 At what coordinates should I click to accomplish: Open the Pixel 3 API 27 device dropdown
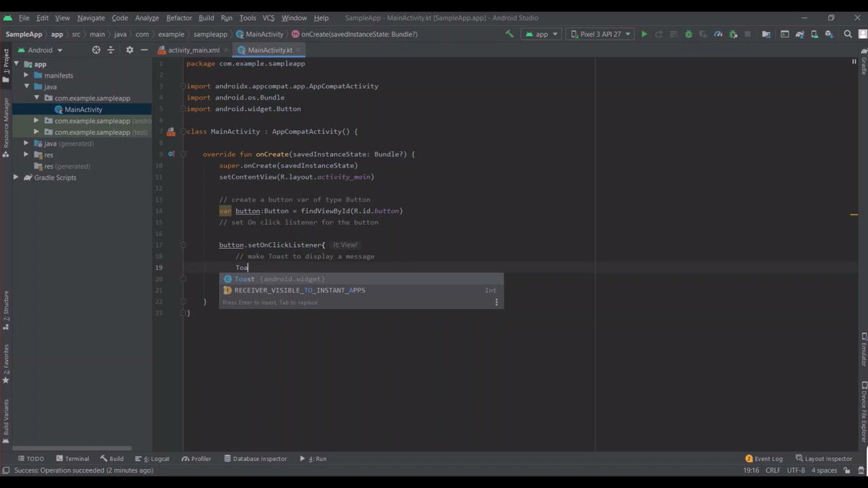[600, 34]
